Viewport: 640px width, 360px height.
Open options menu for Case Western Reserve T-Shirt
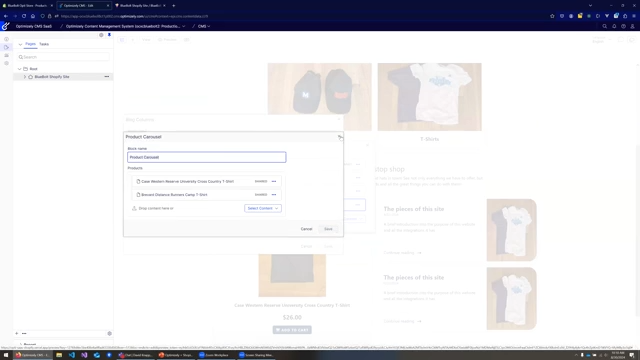pyautogui.click(x=274, y=181)
